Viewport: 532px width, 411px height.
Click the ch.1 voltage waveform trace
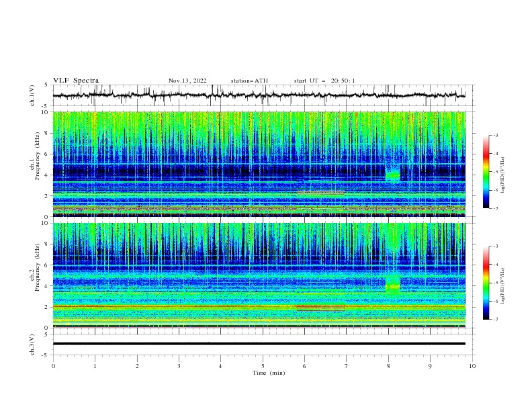(x=259, y=95)
